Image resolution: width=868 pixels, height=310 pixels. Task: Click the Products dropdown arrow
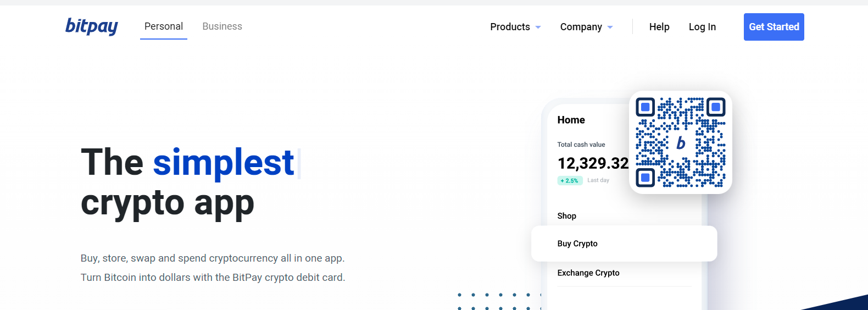(538, 27)
